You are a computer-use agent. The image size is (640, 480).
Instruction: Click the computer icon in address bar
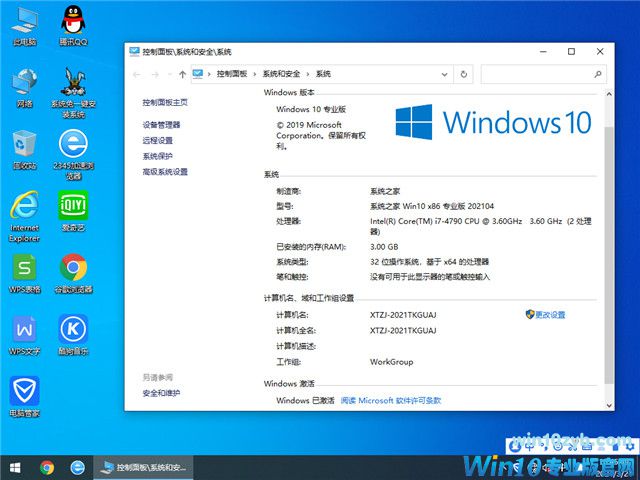click(x=198, y=74)
